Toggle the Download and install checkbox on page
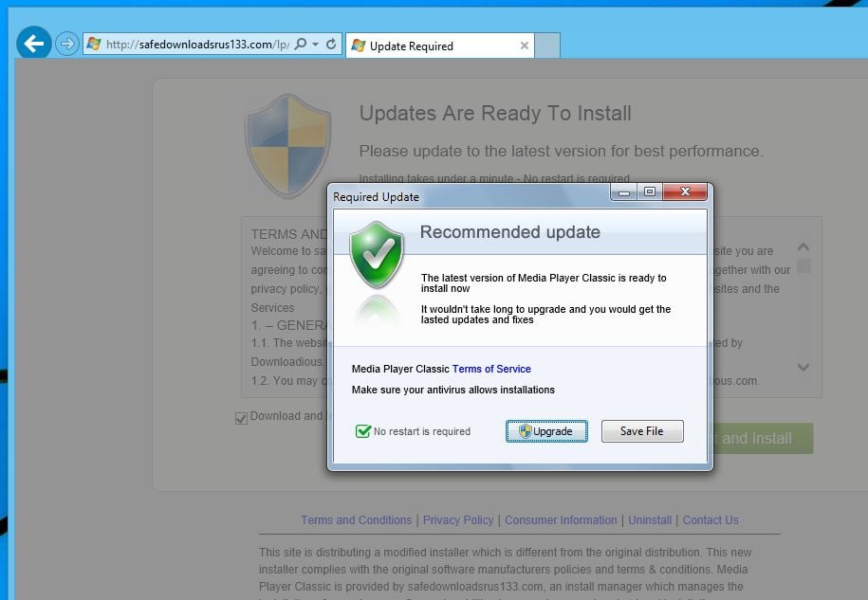This screenshot has width=868, height=600. (x=241, y=418)
